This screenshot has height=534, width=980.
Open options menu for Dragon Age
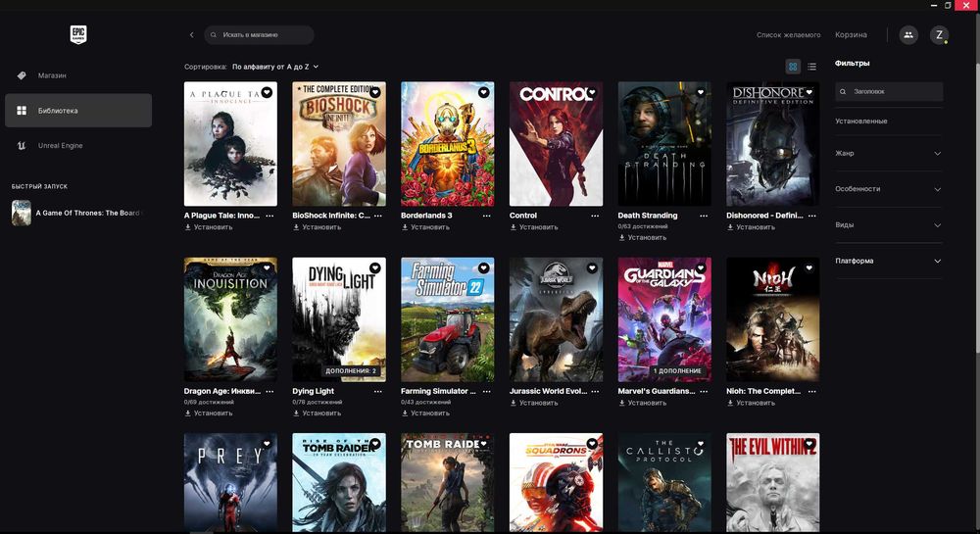tap(269, 392)
